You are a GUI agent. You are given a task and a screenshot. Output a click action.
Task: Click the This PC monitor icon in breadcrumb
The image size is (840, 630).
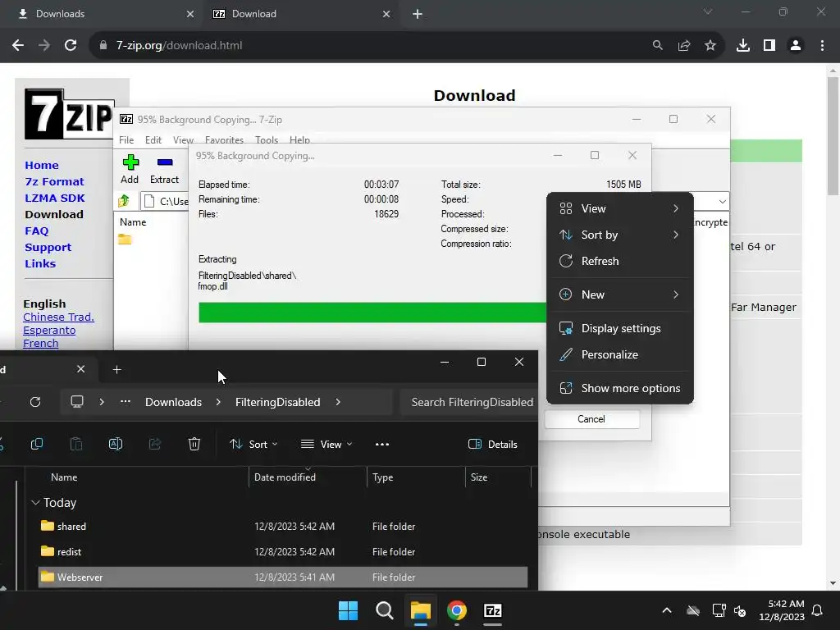pos(77,402)
